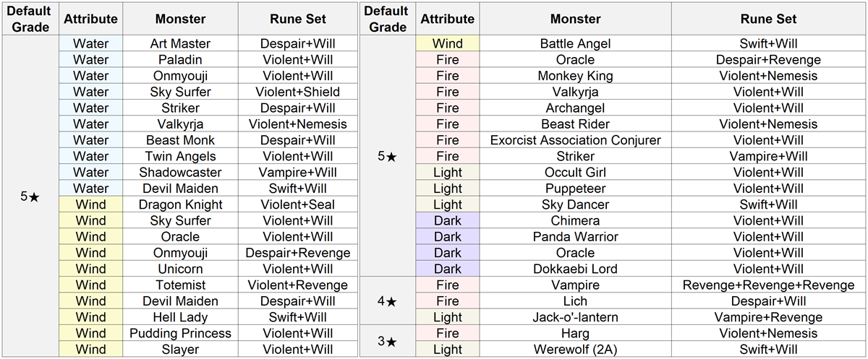Click the Dokkaebi Lord cell
This screenshot has width=868, height=359.
tap(575, 269)
